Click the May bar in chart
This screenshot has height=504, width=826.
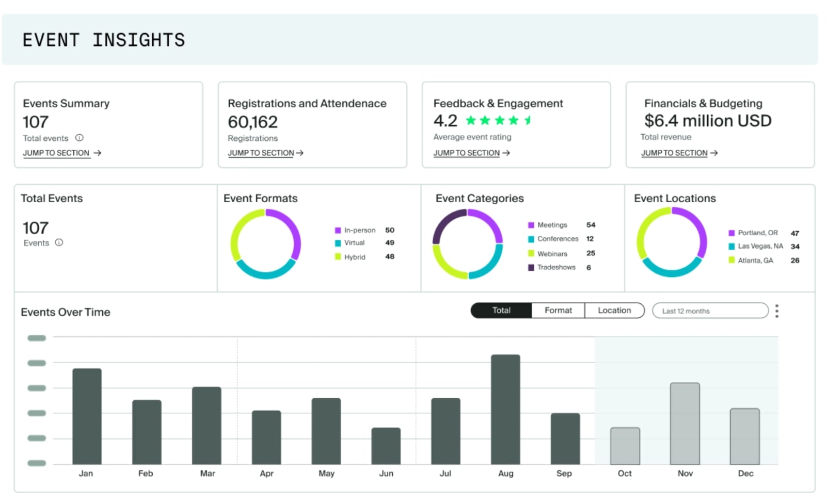[326, 431]
